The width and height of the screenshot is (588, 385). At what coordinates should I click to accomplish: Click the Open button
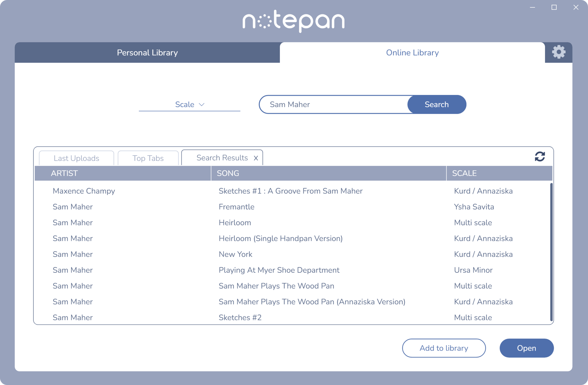coord(526,348)
